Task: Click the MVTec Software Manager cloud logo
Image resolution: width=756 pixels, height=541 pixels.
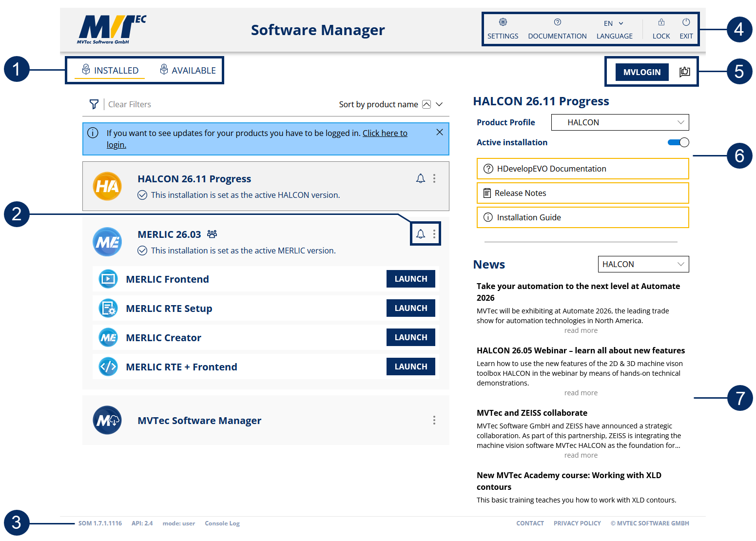Action: (107, 420)
